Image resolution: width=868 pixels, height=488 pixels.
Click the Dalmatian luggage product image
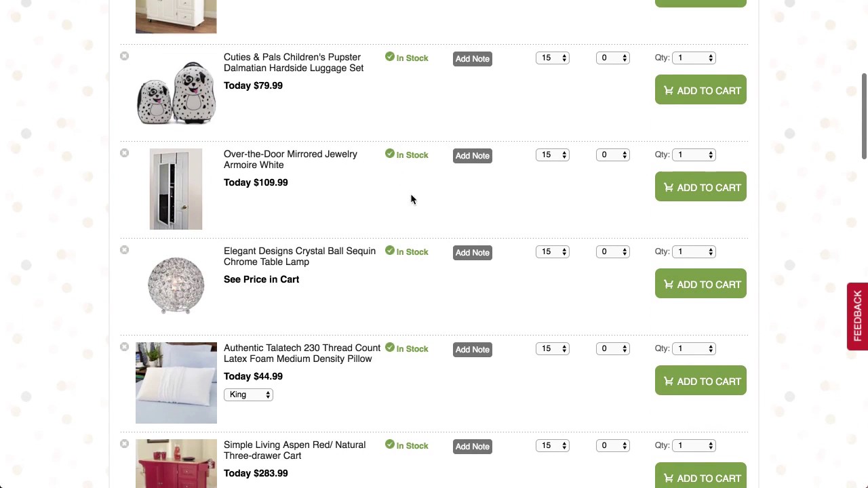[x=176, y=93]
